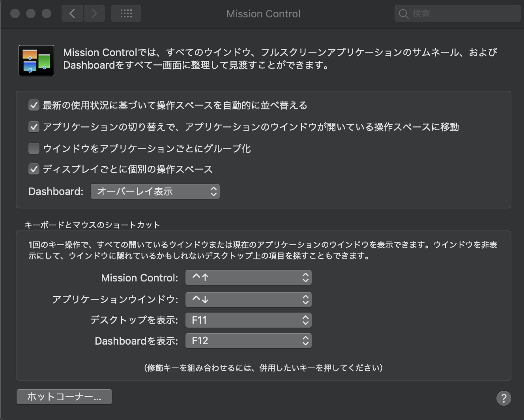Toggle 最新の使用状況に基づいて操作スペースを自動的に並べ替える checkbox
The height and width of the screenshot is (420, 524).
[34, 105]
